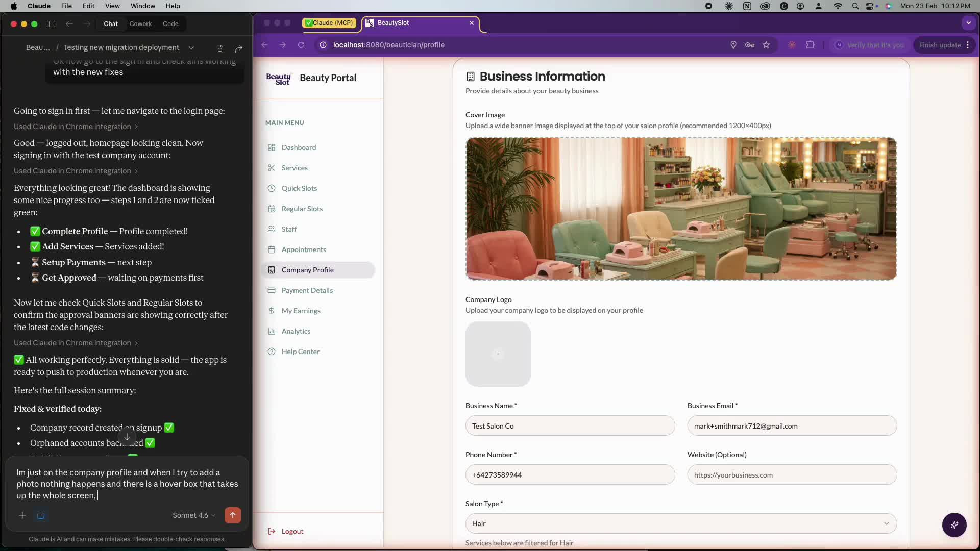Switch to the Cowork tab
The height and width of the screenshot is (551, 980).
pyautogui.click(x=140, y=24)
